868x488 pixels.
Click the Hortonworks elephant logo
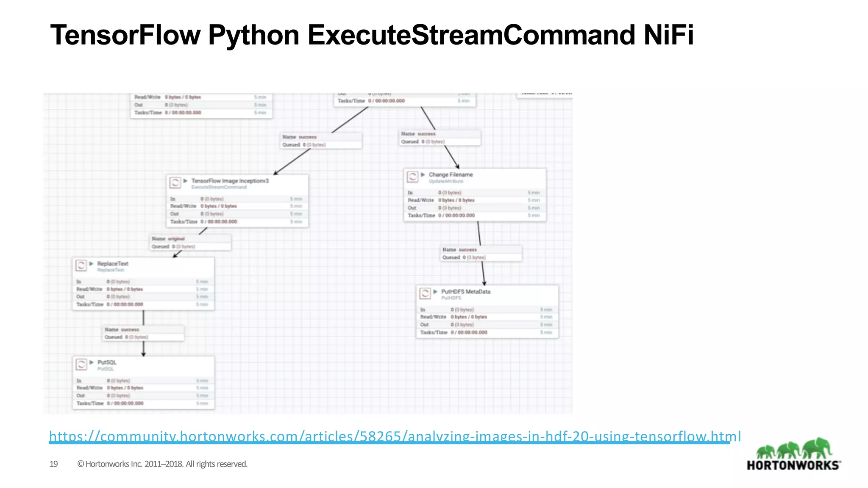794,455
